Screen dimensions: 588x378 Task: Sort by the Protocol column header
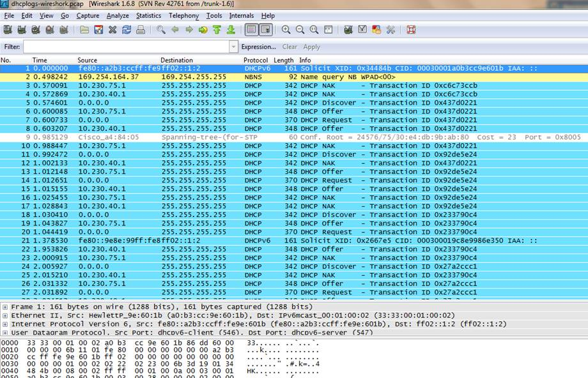pos(256,60)
